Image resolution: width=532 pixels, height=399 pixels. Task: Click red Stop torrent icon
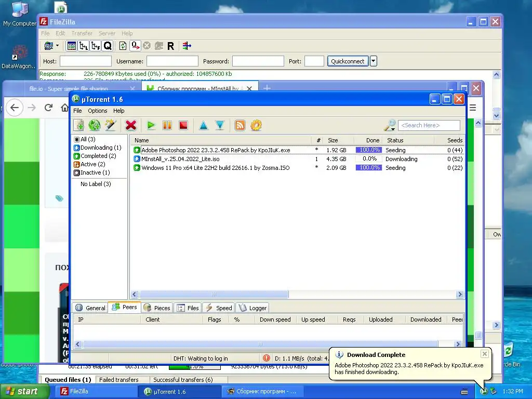[183, 125]
